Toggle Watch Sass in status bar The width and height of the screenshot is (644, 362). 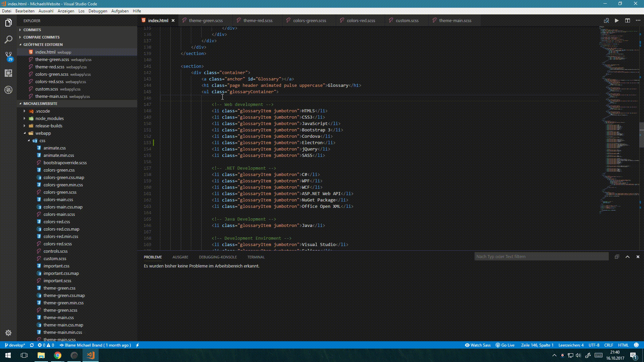(x=478, y=345)
